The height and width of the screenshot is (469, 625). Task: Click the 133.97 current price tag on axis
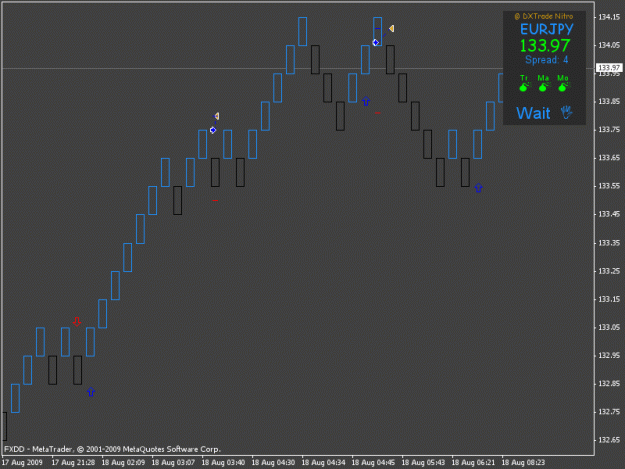(609, 68)
